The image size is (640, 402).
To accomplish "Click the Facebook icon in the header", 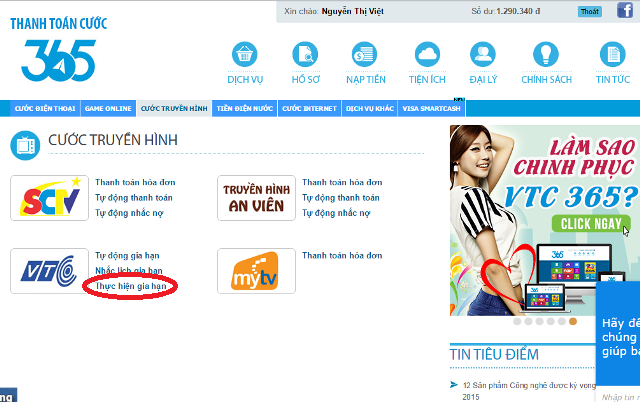I will 624,10.
